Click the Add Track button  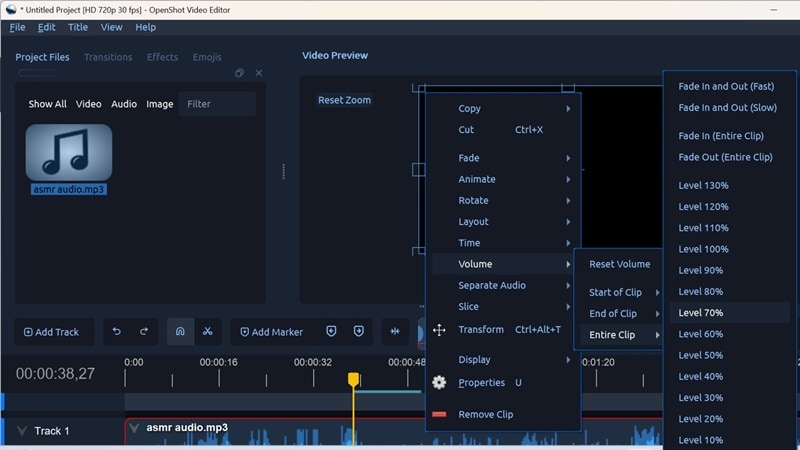pos(54,332)
